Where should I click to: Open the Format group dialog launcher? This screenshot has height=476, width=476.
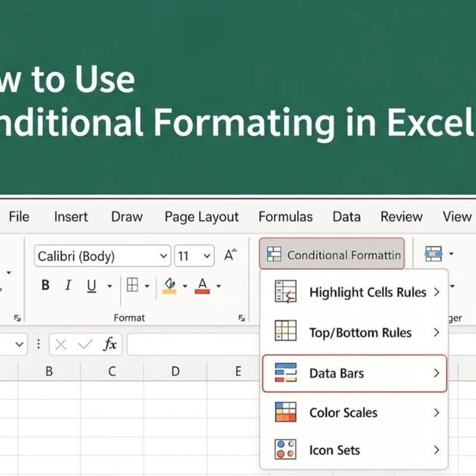tap(242, 318)
